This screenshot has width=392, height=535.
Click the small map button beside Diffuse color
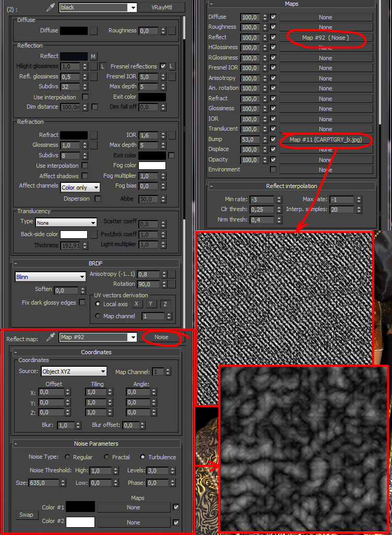(x=93, y=31)
